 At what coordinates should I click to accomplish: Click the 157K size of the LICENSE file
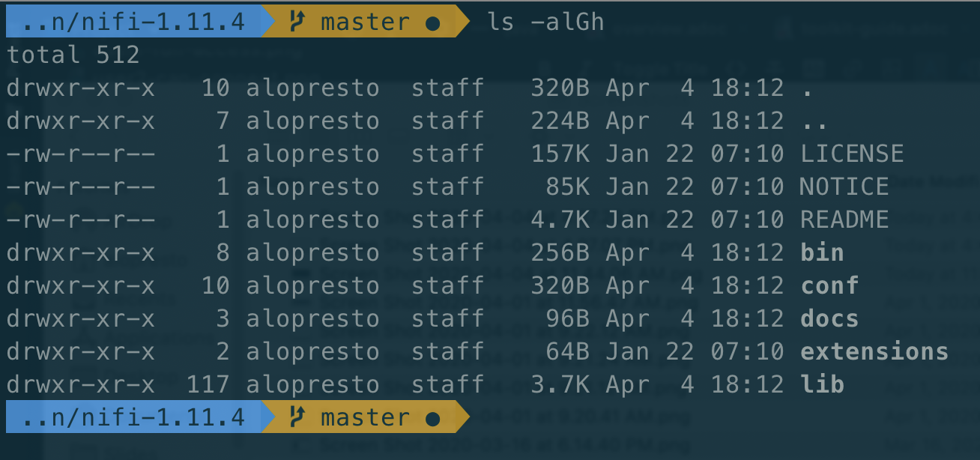pos(560,154)
